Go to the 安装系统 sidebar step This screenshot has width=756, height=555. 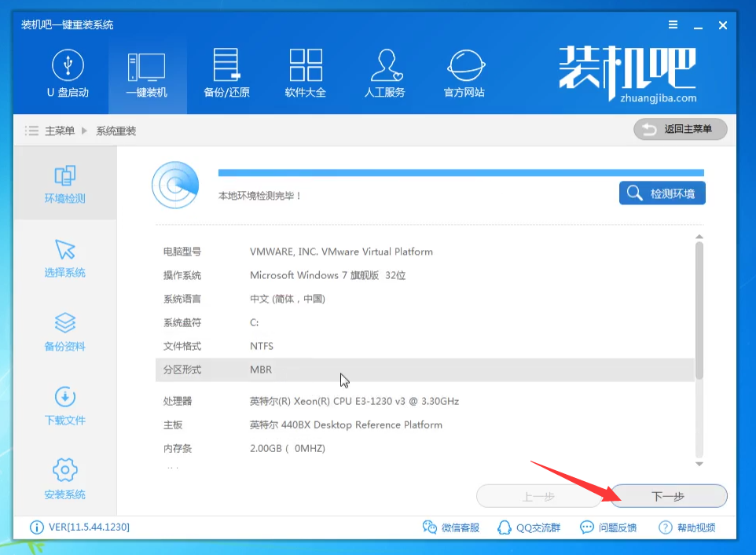tap(65, 480)
